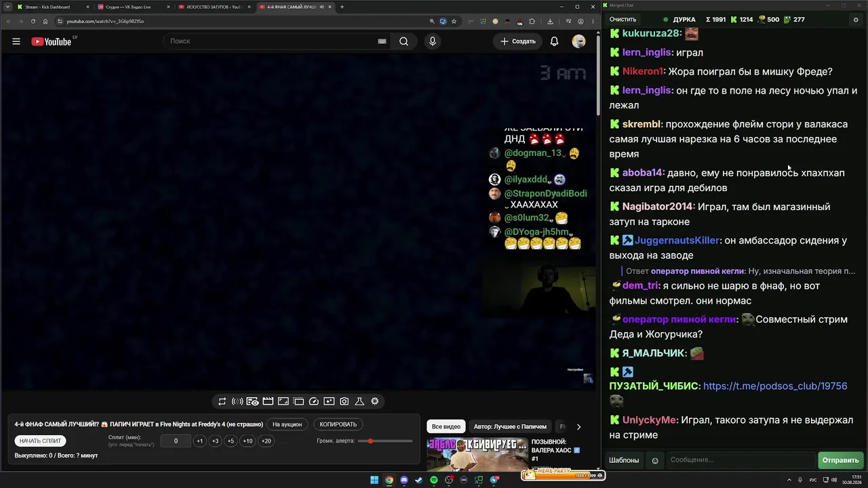Open the t.me/podsos_club link in chat
The width and height of the screenshot is (868, 488).
tap(775, 386)
